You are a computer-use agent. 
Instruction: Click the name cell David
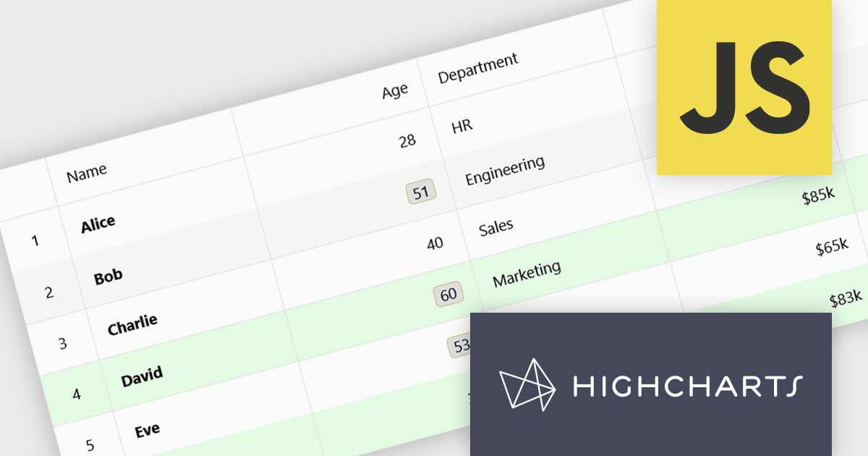(142, 377)
